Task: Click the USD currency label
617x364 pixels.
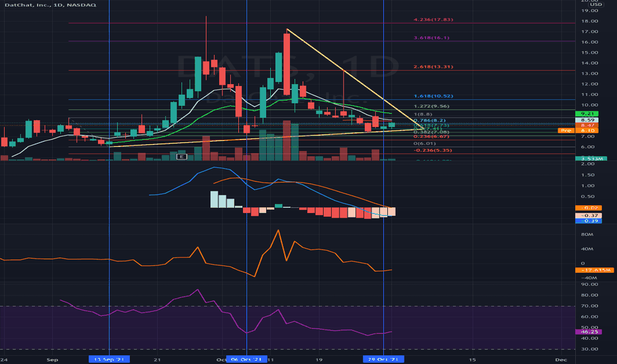Action: 596,5
